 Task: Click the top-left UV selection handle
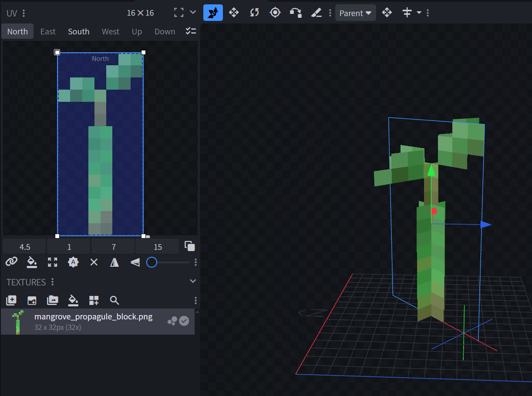(57, 52)
